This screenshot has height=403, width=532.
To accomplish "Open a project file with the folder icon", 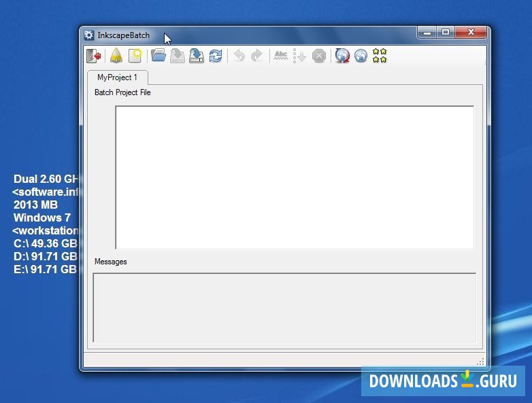I will (x=158, y=56).
